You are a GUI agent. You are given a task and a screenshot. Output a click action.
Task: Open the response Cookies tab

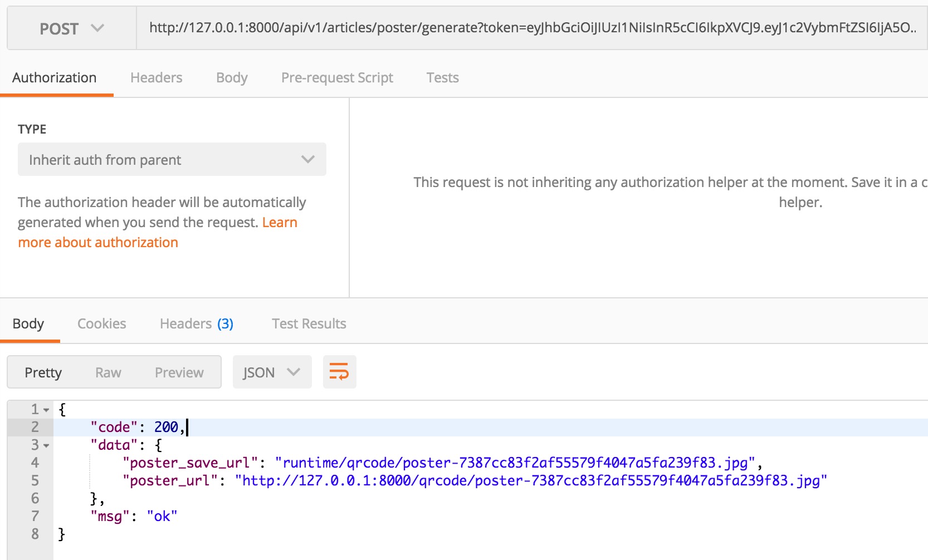pyautogui.click(x=102, y=324)
